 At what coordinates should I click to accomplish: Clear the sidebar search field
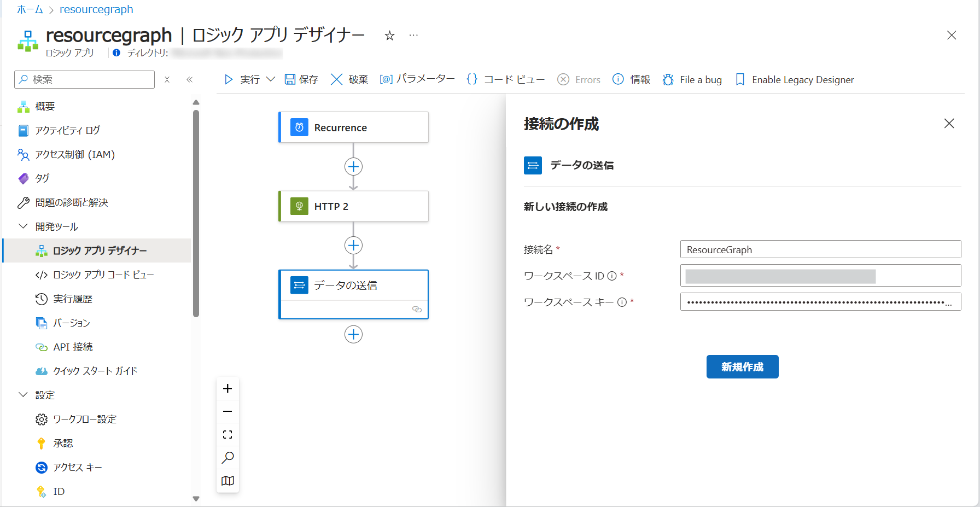(x=167, y=79)
